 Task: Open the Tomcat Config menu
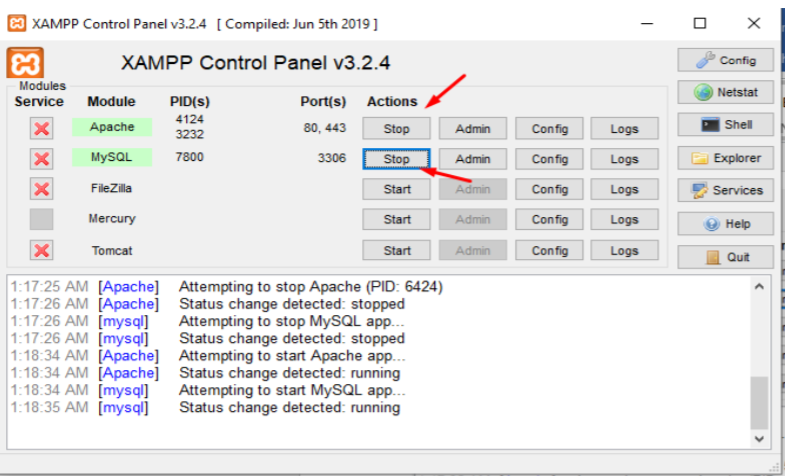549,250
